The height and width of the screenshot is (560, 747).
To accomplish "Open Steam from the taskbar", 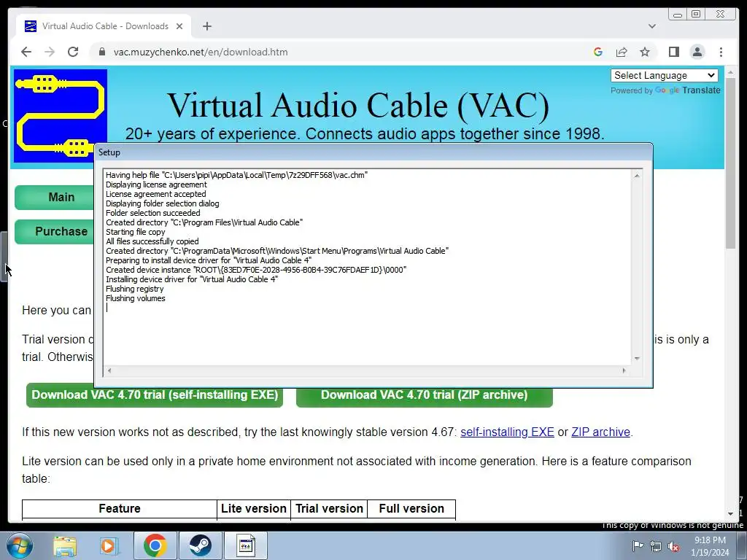I will click(x=200, y=545).
